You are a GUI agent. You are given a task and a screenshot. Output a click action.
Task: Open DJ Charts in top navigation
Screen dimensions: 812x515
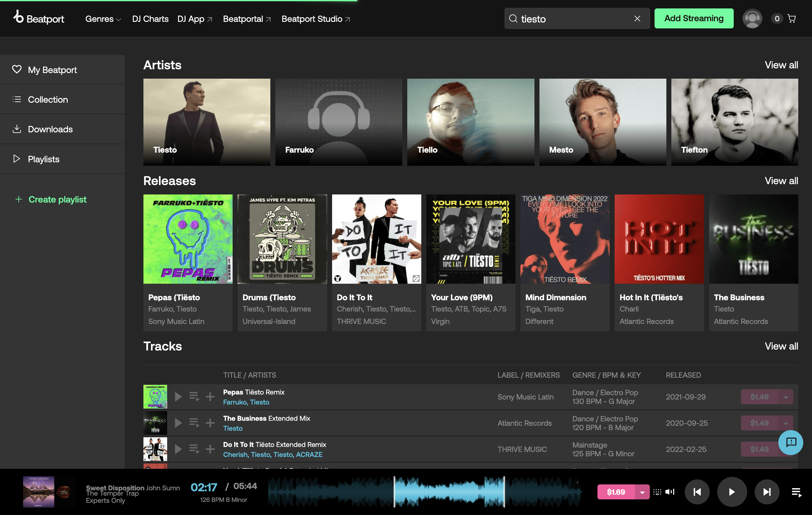tap(150, 19)
